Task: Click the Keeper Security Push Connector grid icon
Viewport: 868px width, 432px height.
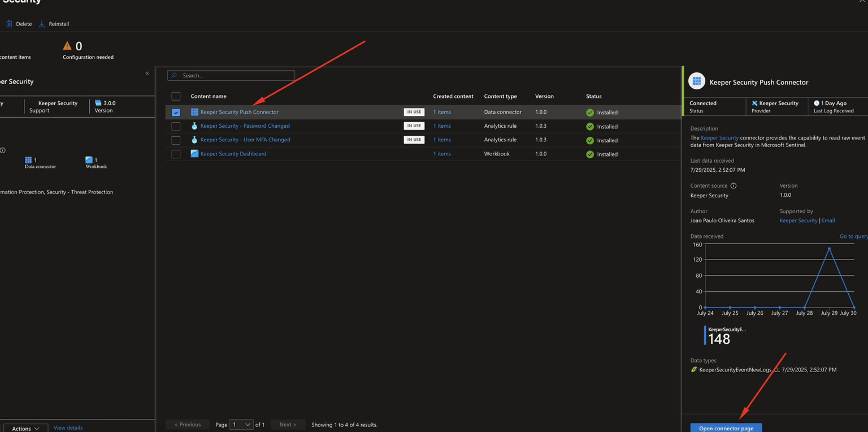Action: (x=194, y=112)
